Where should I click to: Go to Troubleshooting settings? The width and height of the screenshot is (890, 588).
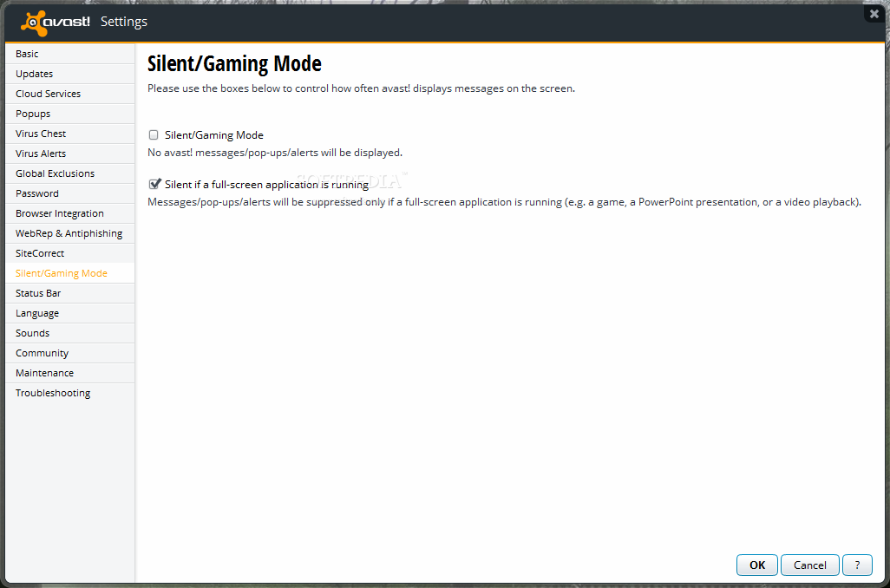pyautogui.click(x=69, y=393)
